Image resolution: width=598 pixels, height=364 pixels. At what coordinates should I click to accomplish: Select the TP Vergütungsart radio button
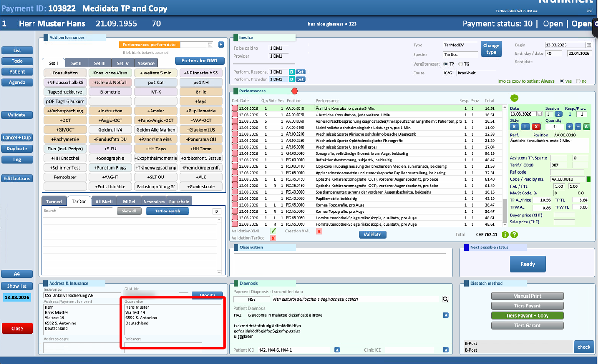445,64
